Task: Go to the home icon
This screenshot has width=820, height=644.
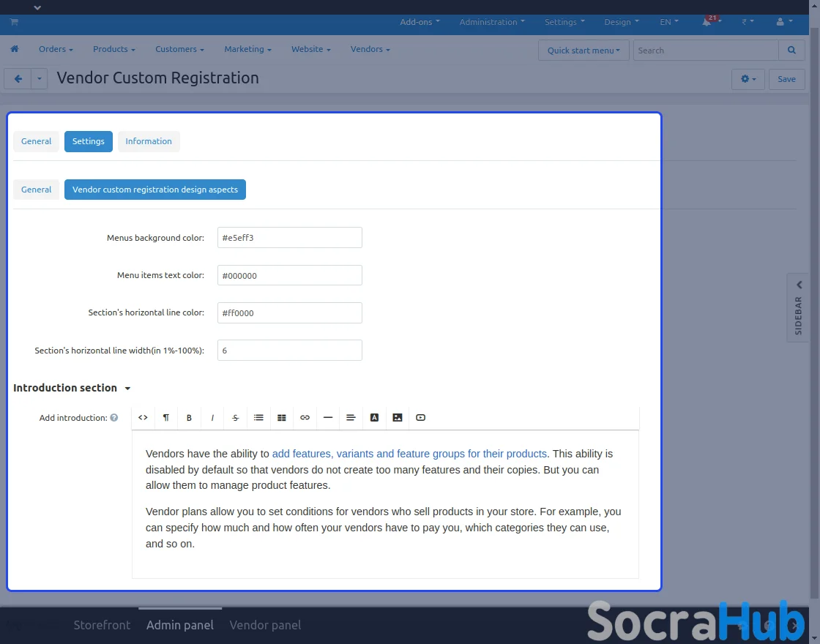Action: 15,49
